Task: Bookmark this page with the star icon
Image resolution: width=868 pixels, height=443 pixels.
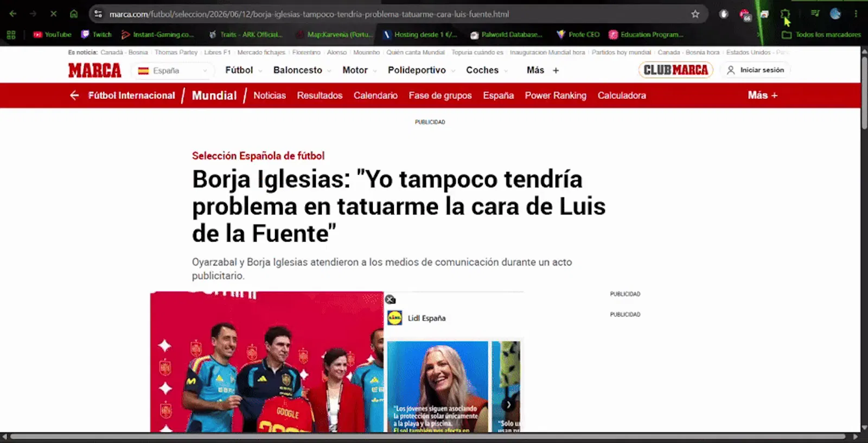Action: click(x=695, y=14)
